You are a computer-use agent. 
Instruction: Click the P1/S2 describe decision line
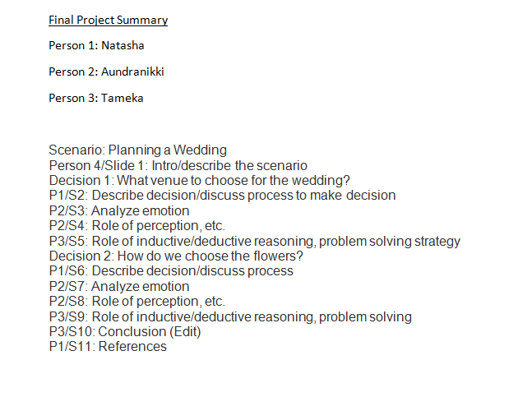[222, 196]
